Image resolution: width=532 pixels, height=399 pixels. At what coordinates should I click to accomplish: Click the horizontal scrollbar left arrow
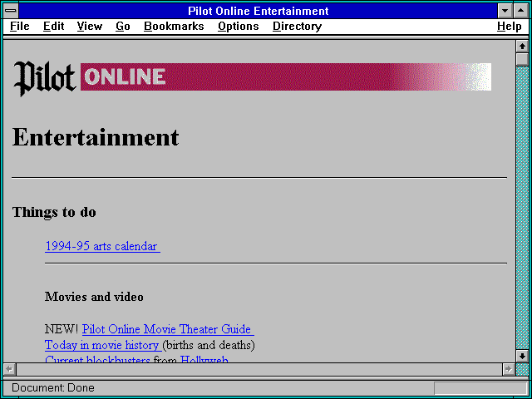tap(10, 369)
